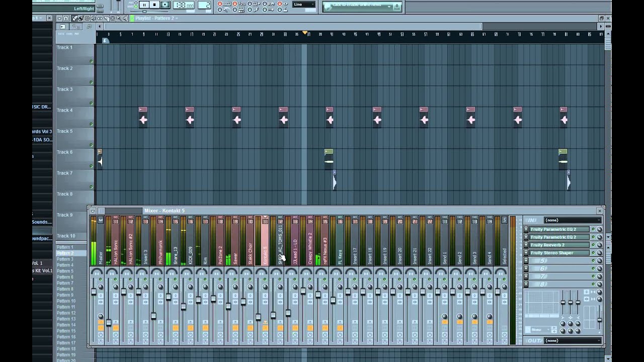Activate the playlist zoom tool
Image resolution: width=644 pixels, height=362 pixels.
119,19
